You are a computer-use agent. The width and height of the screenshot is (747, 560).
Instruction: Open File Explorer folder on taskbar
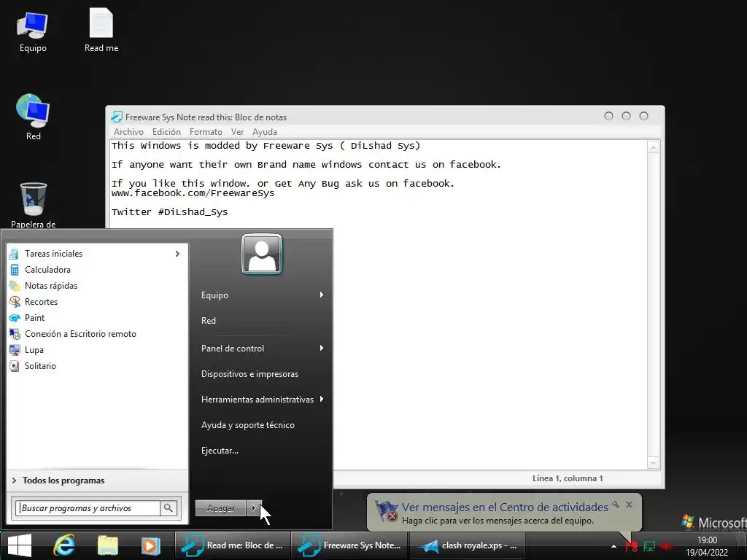point(108,545)
